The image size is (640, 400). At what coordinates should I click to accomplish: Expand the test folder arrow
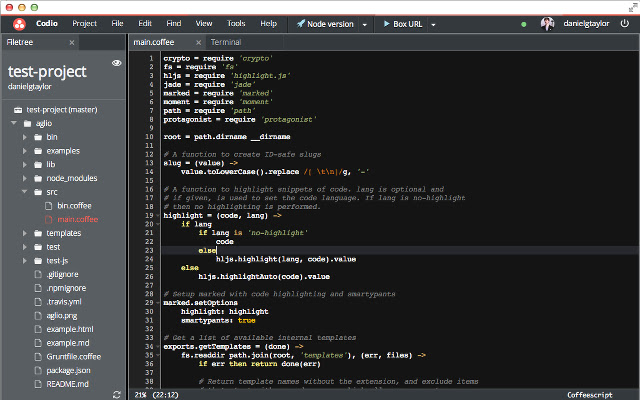pos(24,247)
